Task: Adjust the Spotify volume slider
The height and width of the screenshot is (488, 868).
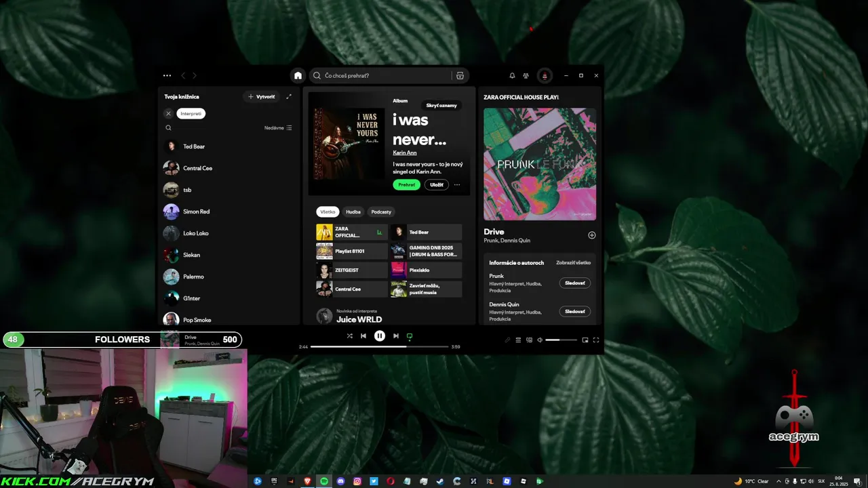Action: coord(561,340)
